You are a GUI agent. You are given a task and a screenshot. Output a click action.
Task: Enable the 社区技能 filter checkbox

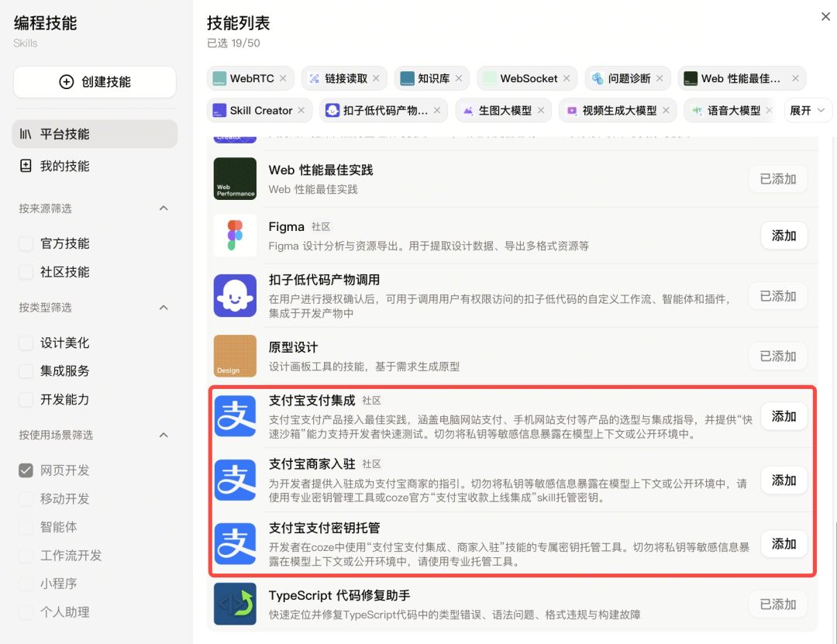26,272
